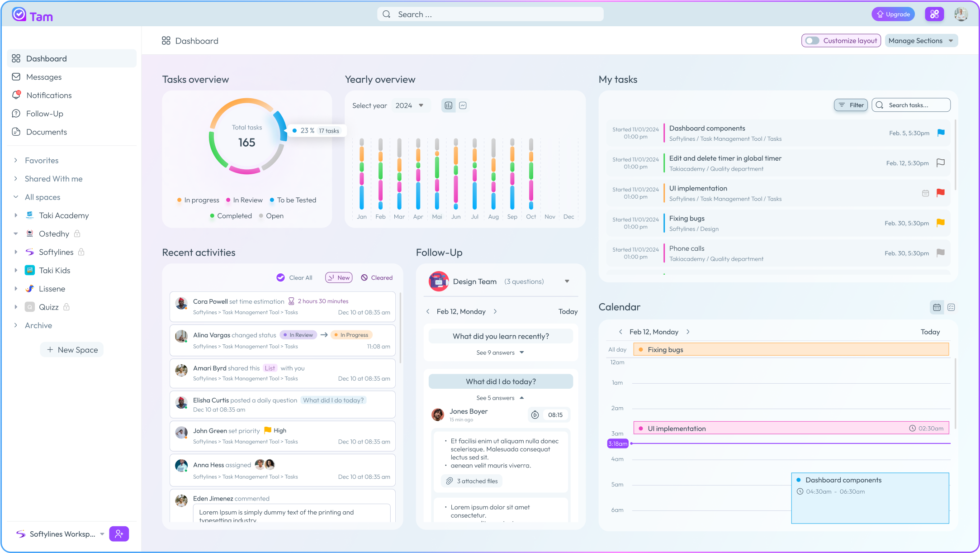Click the outline flag on Edit and delete timer task
This screenshot has height=553, width=980.
click(941, 162)
